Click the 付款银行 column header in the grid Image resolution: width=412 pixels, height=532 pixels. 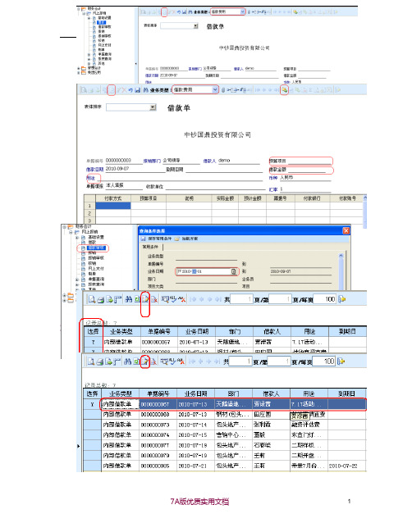click(312, 198)
